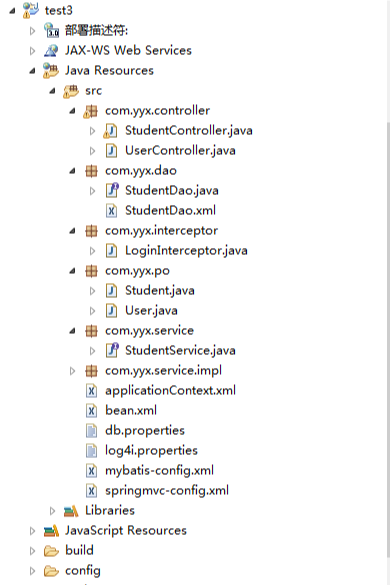Click the com.yyx.po package icon
The height and width of the screenshot is (585, 390).
pyautogui.click(x=91, y=270)
